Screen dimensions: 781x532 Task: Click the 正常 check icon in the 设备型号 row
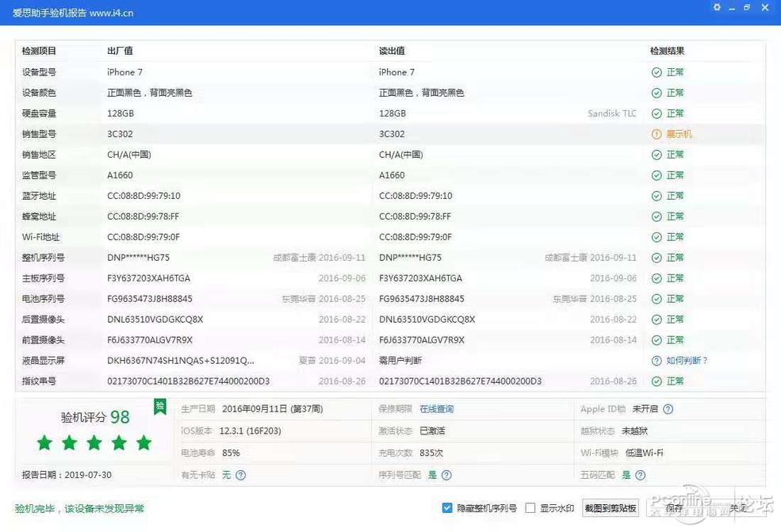coord(657,72)
